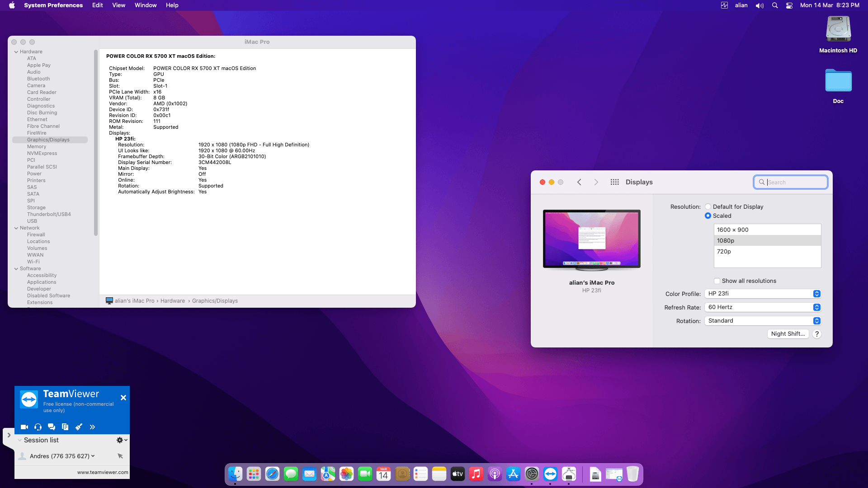Collapse the TeamViewer panel with side arrow

coord(9,435)
